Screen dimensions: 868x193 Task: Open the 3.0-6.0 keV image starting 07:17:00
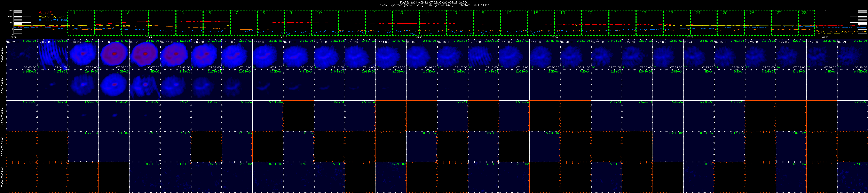(483, 54)
